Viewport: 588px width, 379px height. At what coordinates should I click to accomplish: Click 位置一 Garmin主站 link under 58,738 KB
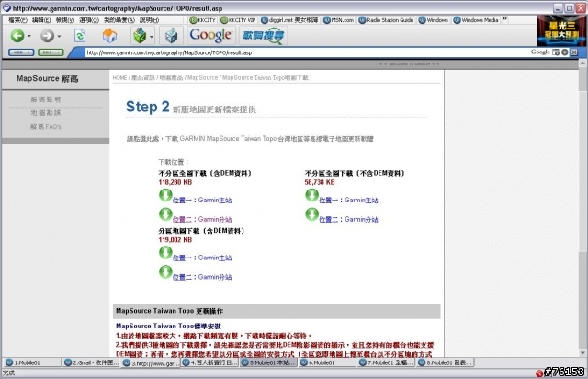[349, 201]
